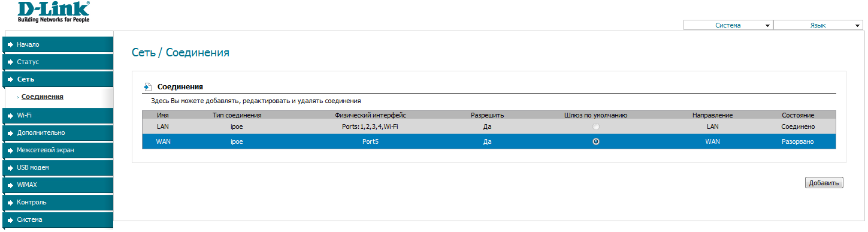Click the D-Link logo
This screenshot has height=232, width=868.
click(53, 12)
